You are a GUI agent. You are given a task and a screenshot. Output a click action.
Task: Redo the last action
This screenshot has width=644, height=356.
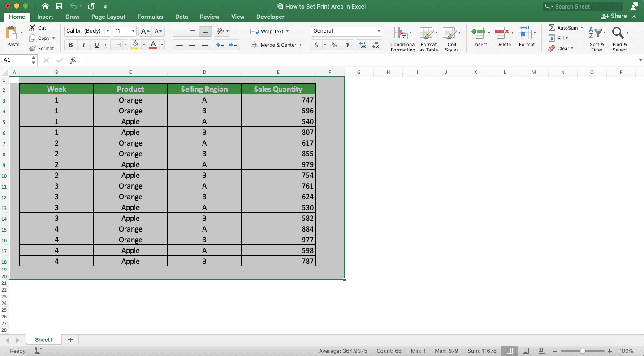coord(91,6)
